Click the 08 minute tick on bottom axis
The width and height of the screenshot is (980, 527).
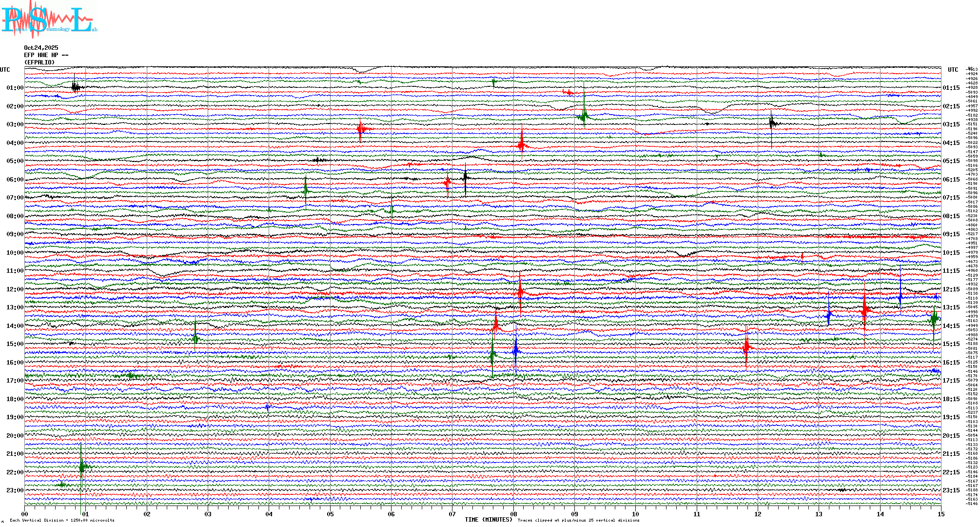pos(513,514)
